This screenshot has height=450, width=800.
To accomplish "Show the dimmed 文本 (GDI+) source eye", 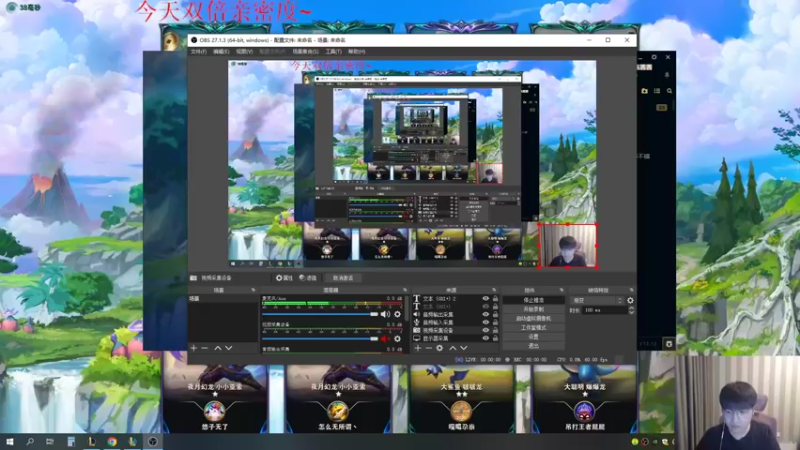I will [486, 307].
